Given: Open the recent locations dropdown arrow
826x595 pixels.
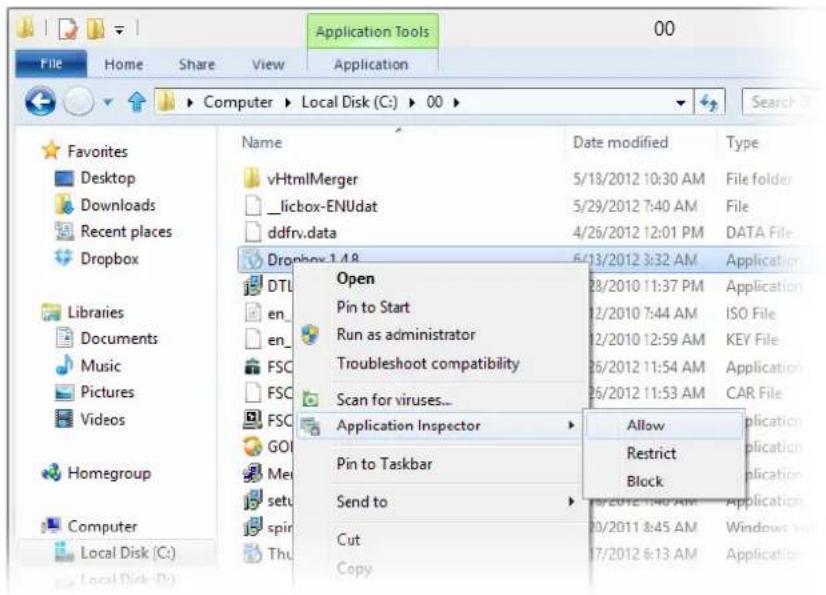Looking at the screenshot, I should pyautogui.click(x=107, y=102).
